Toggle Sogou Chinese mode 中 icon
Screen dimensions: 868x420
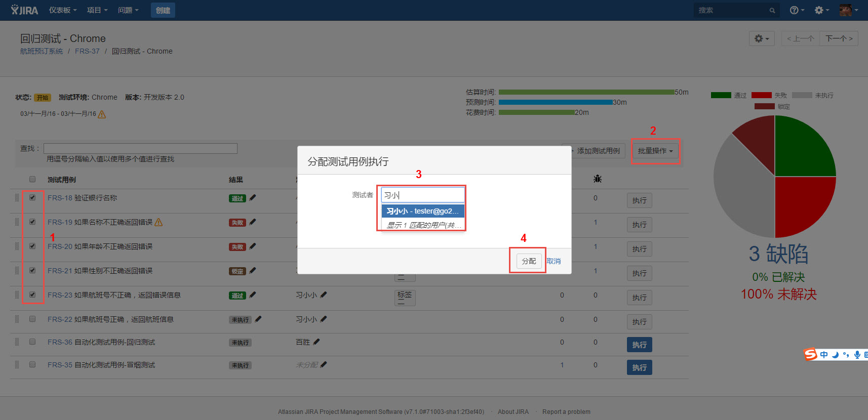tap(824, 355)
